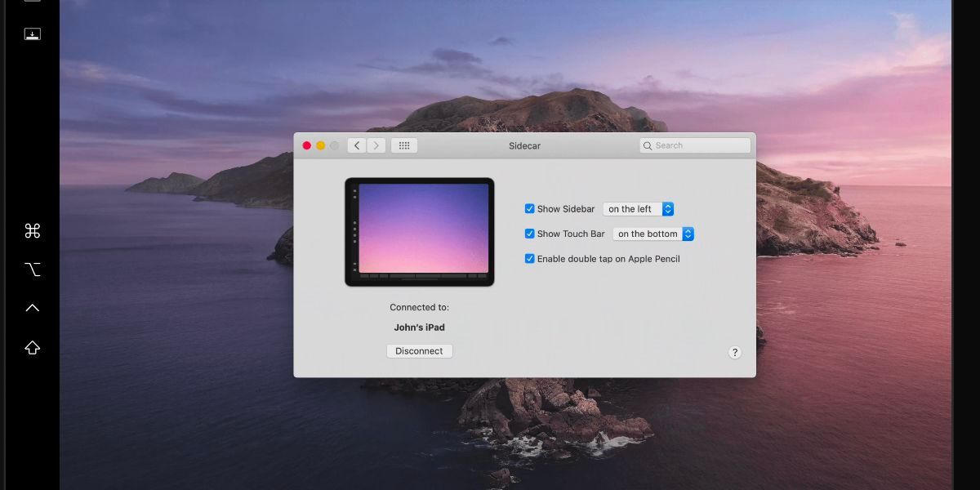Screen dimensions: 980x490
Task: Disable Show Touch Bar
Action: click(529, 234)
